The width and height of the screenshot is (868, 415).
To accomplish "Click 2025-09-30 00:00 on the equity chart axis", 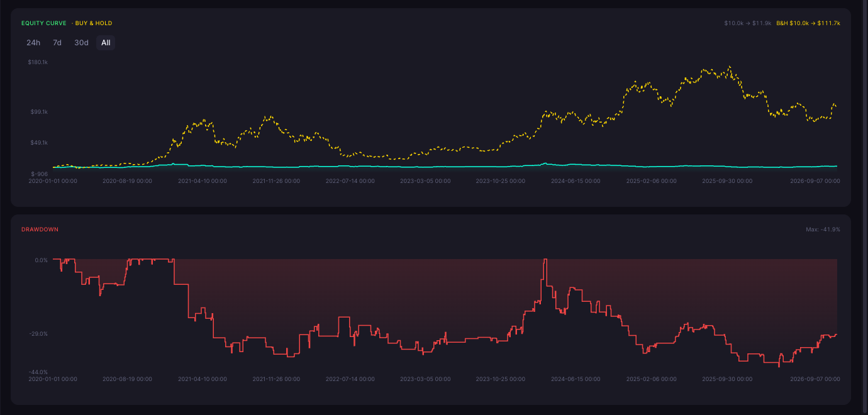I will click(x=727, y=181).
